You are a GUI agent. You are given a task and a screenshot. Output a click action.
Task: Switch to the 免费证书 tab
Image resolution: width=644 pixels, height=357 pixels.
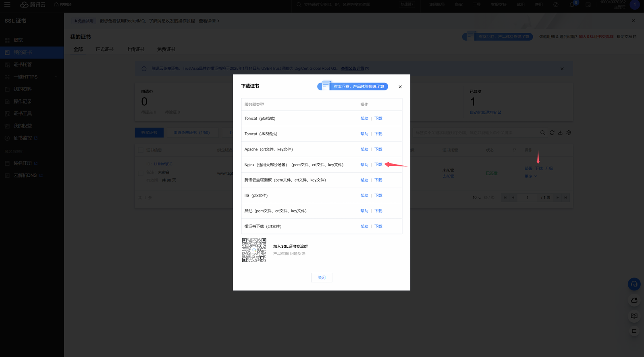(166, 49)
